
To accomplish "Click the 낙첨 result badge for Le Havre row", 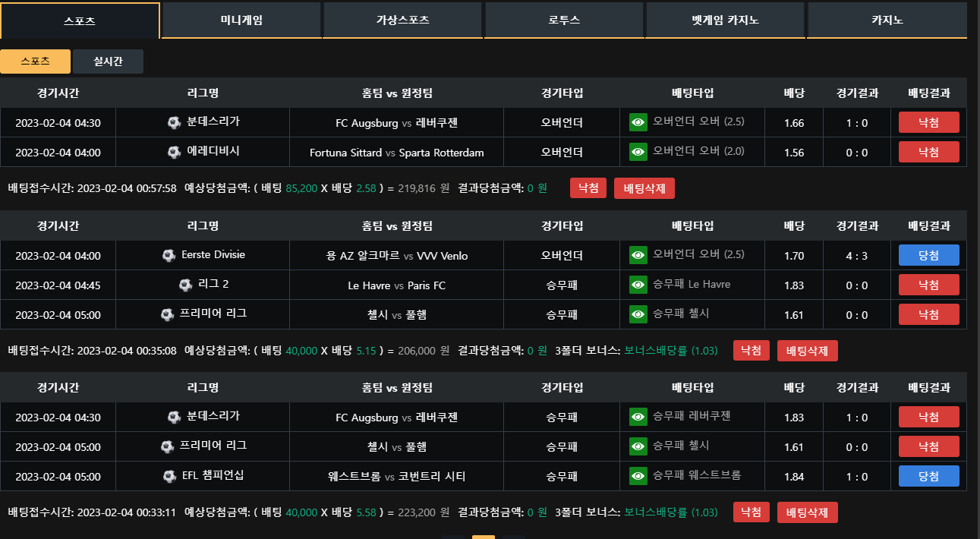I will coord(928,285).
